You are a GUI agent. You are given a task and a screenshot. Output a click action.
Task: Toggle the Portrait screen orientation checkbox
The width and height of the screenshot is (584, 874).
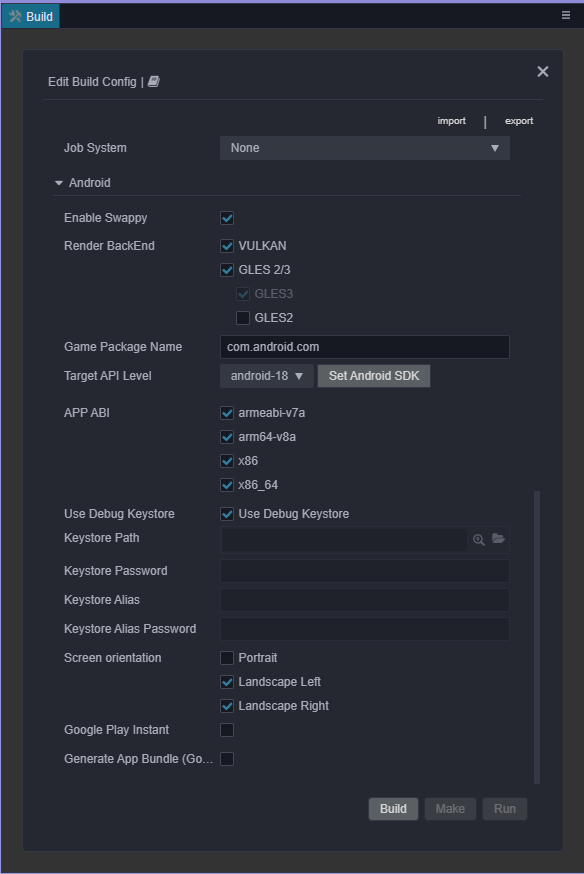coord(226,658)
